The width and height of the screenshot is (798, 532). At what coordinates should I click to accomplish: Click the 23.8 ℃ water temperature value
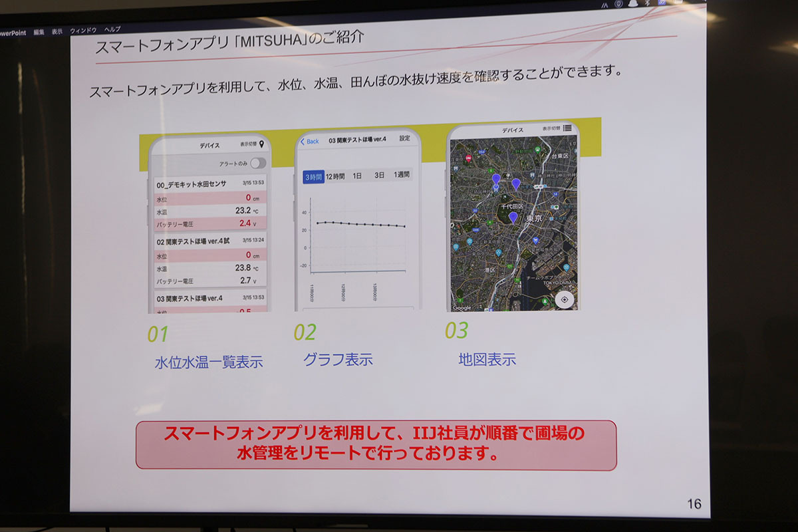click(247, 268)
